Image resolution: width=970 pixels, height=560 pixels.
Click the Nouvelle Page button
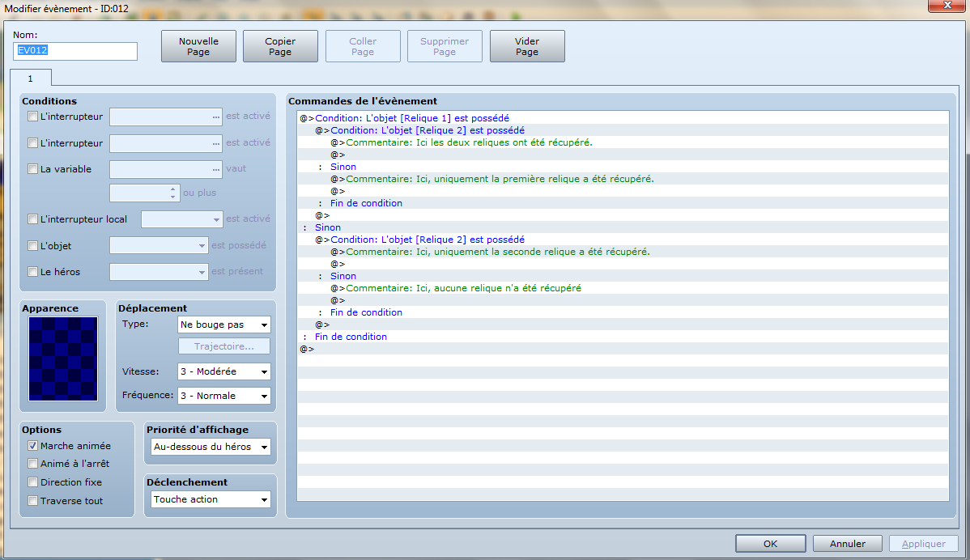click(x=198, y=46)
